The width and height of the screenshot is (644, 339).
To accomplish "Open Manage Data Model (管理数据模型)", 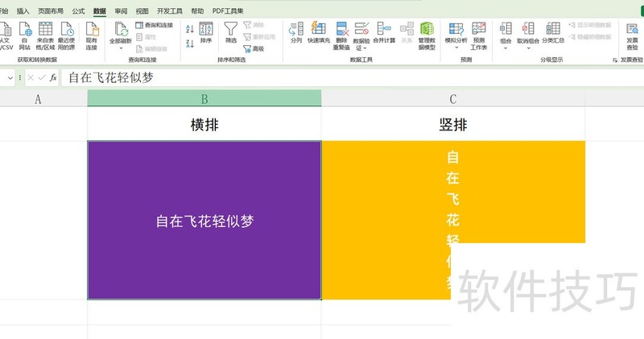I will (x=427, y=36).
